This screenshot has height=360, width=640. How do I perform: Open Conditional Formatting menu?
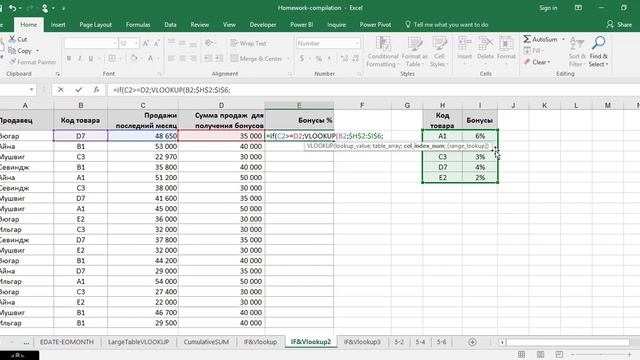pyautogui.click(x=382, y=52)
